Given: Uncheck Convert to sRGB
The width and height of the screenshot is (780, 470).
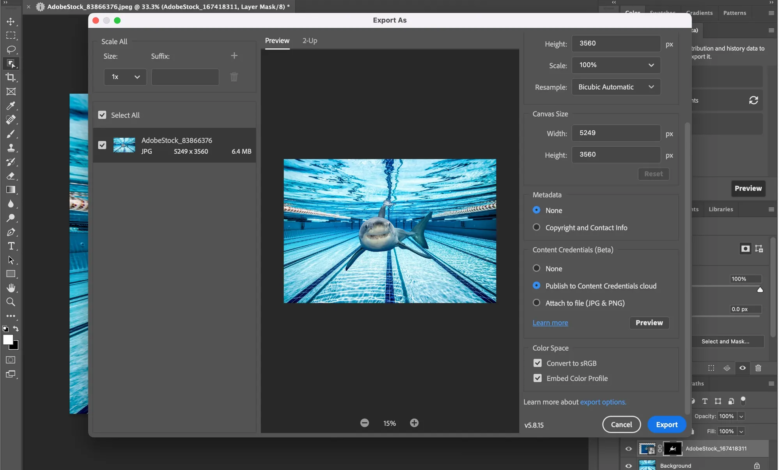Looking at the screenshot, I should tap(538, 363).
